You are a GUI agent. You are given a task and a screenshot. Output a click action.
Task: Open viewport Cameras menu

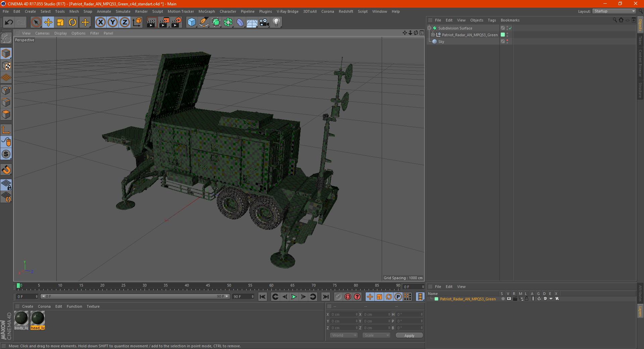(42, 33)
